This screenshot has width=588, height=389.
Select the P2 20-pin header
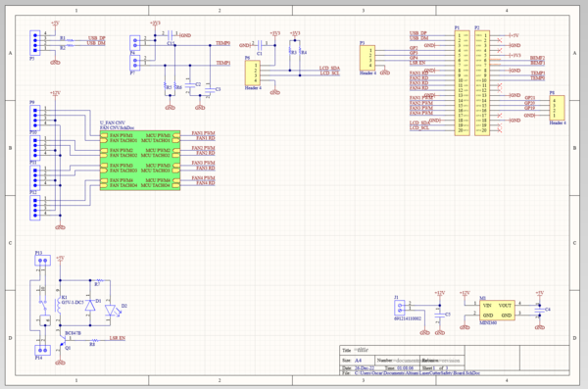pos(482,83)
